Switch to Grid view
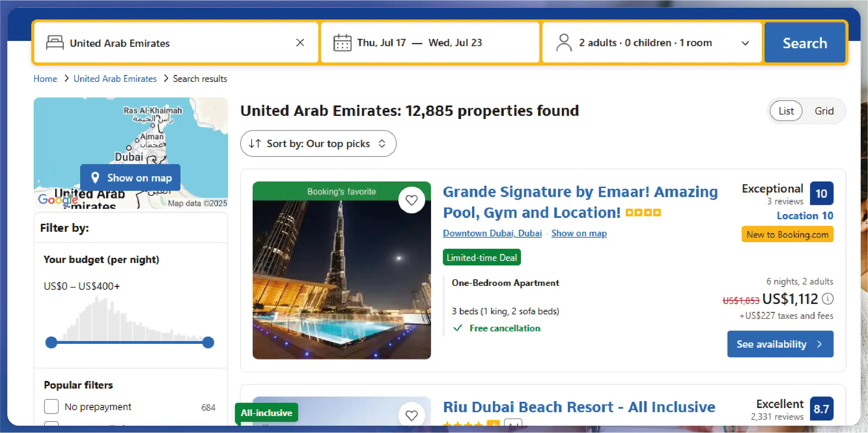The width and height of the screenshot is (868, 433). [824, 111]
